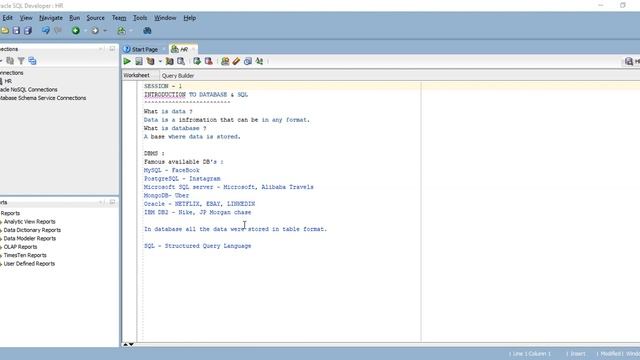The width and height of the screenshot is (640, 360).
Task: Close the HR worksheet tab
Action: 193,49
